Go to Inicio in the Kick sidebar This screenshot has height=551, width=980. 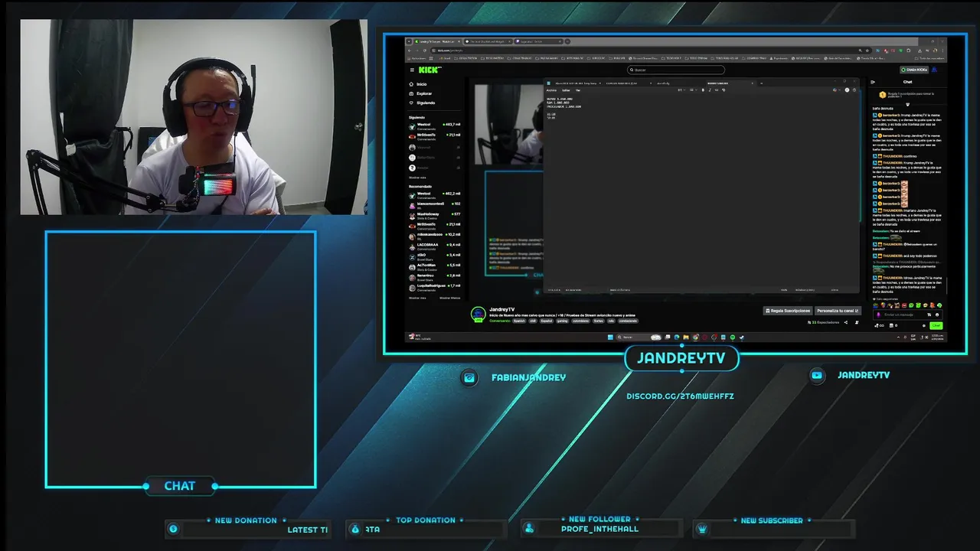click(417, 84)
